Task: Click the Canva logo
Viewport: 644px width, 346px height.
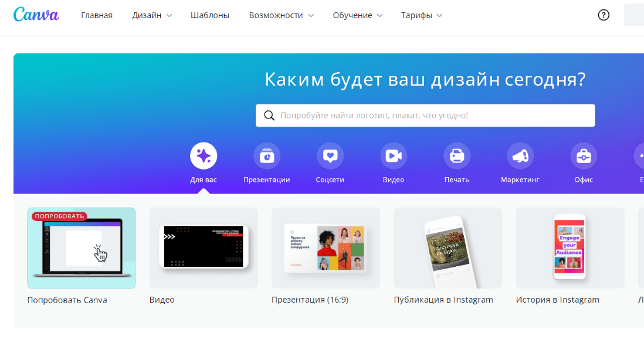Action: pos(36,15)
